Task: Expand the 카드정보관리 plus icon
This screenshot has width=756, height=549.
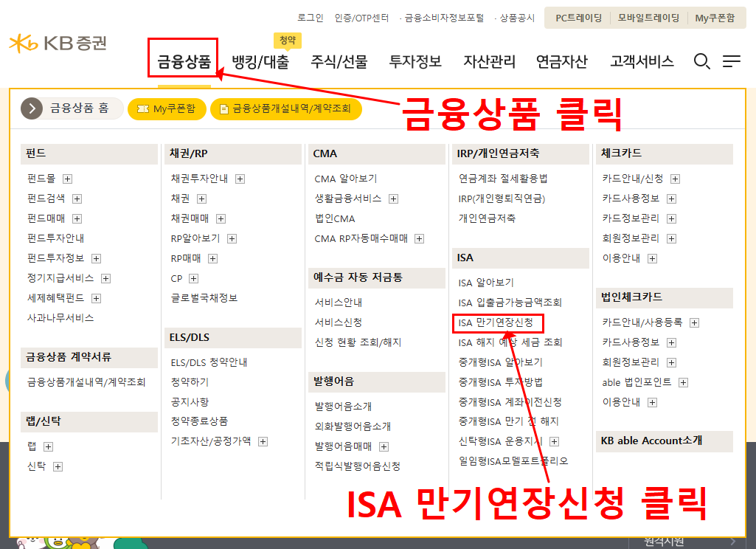Action: click(x=672, y=218)
